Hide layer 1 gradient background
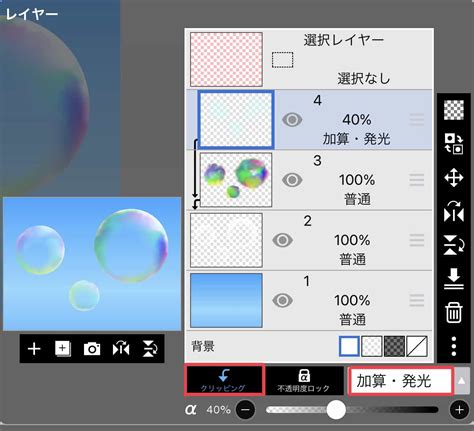The width and height of the screenshot is (474, 431). tap(283, 300)
